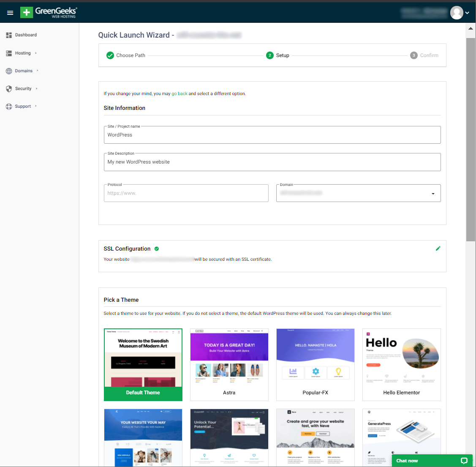
Task: Open Security menu item
Action: (x=23, y=88)
